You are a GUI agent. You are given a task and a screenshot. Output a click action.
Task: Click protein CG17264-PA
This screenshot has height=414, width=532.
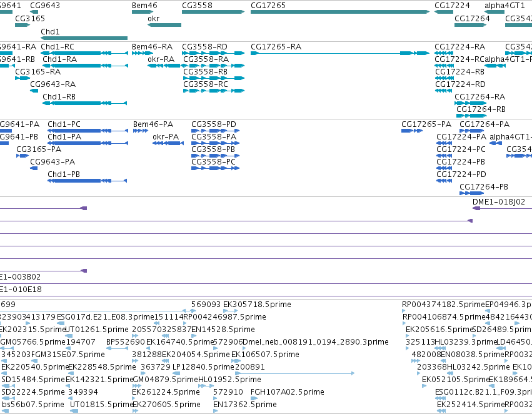[x=484, y=124]
